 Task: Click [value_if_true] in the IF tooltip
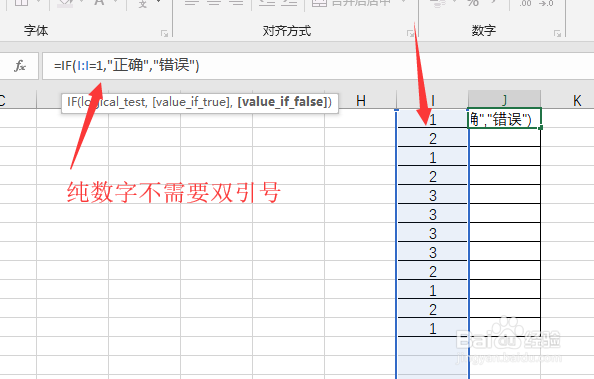coord(191,102)
